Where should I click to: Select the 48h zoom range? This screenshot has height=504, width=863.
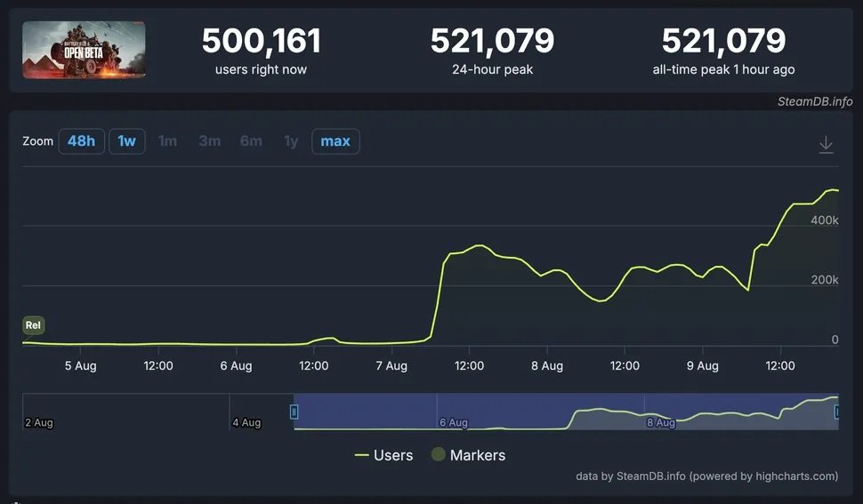point(81,141)
